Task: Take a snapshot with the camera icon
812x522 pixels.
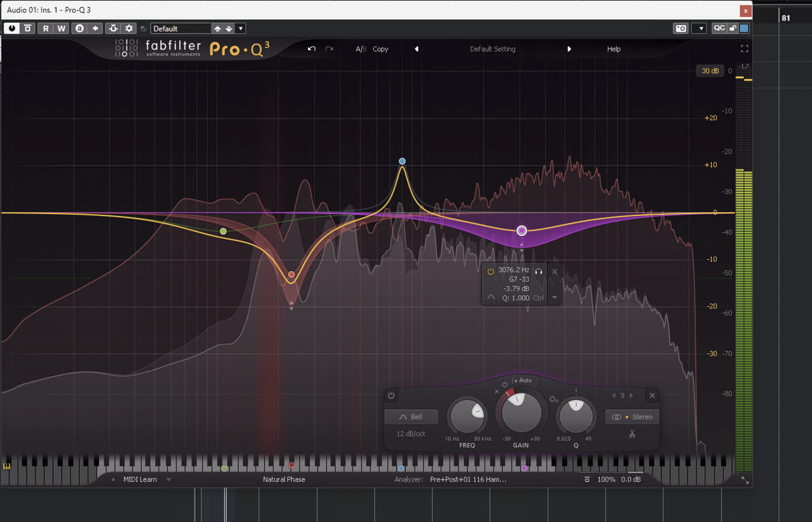Action: 680,29
